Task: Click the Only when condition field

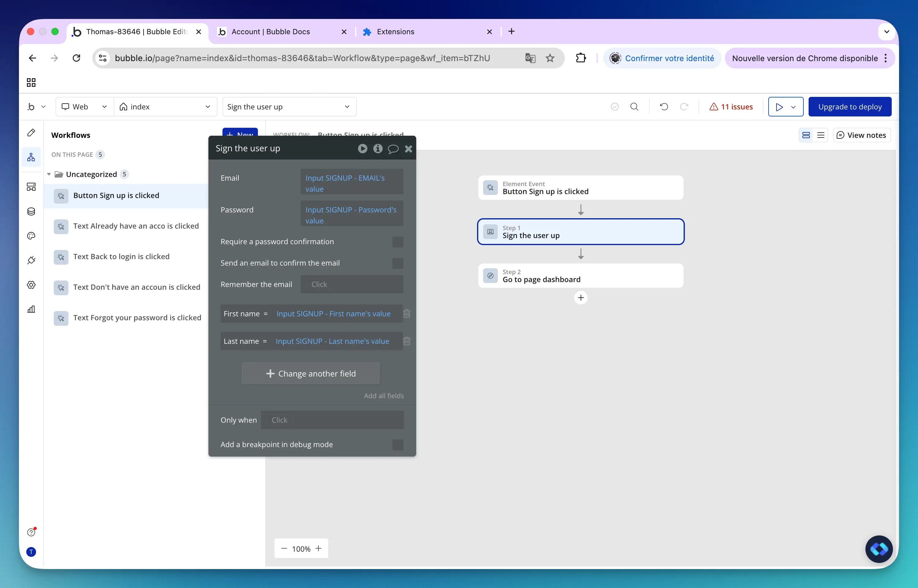Action: coord(332,420)
